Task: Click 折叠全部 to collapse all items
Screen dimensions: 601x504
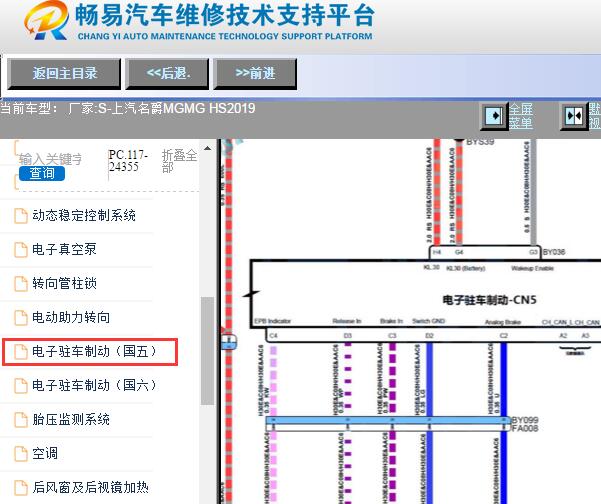Action: tap(179, 161)
